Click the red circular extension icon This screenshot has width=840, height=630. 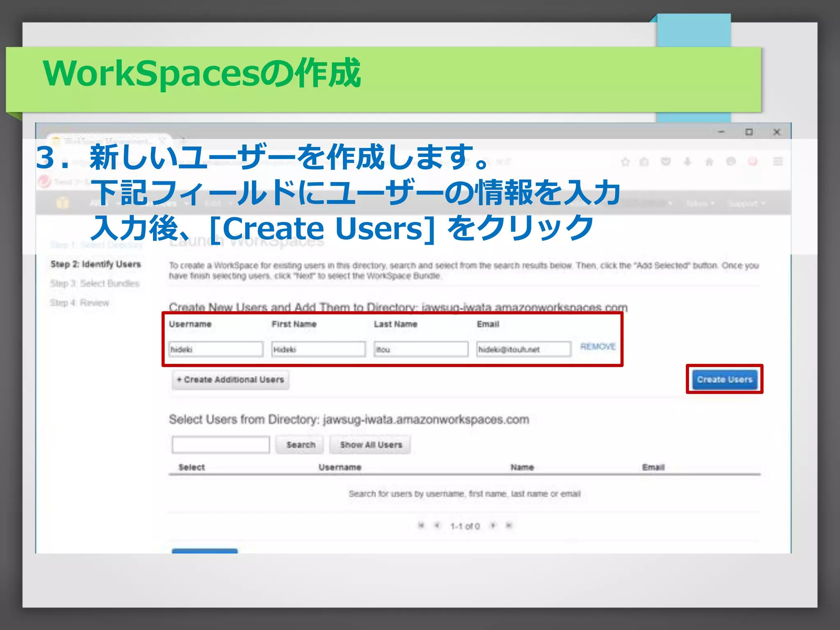click(753, 162)
